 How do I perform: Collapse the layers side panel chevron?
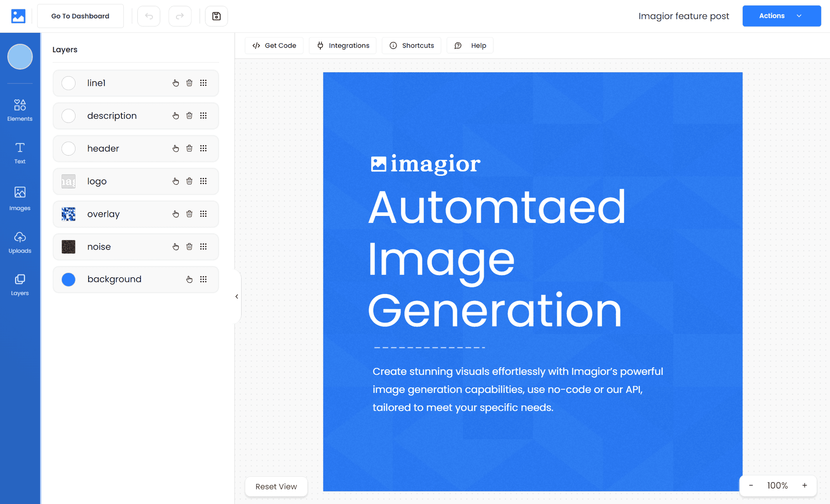tap(237, 296)
